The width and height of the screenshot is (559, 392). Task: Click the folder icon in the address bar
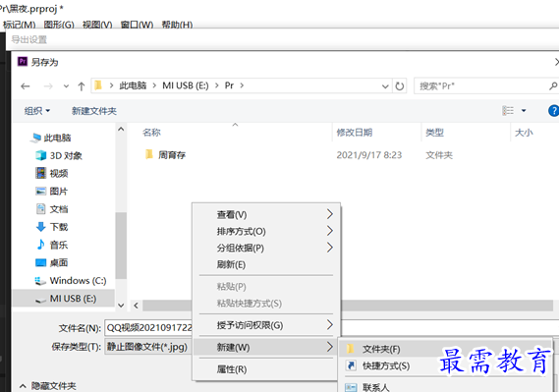98,85
